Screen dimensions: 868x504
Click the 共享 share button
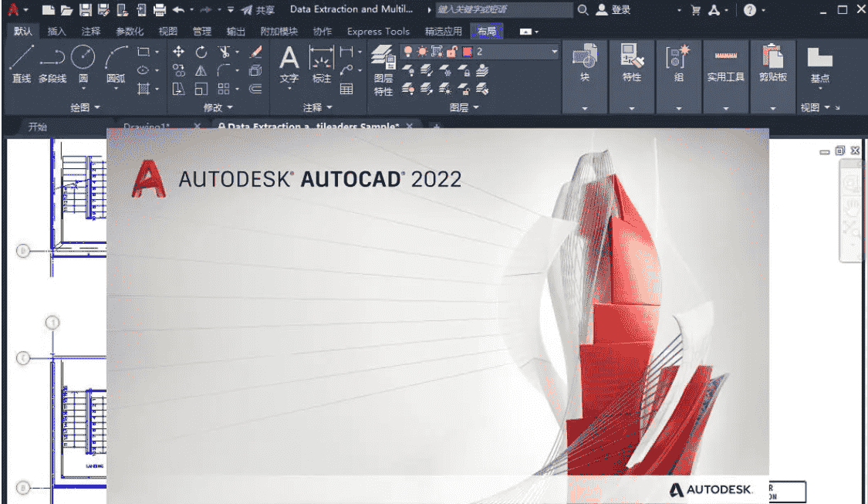click(258, 10)
